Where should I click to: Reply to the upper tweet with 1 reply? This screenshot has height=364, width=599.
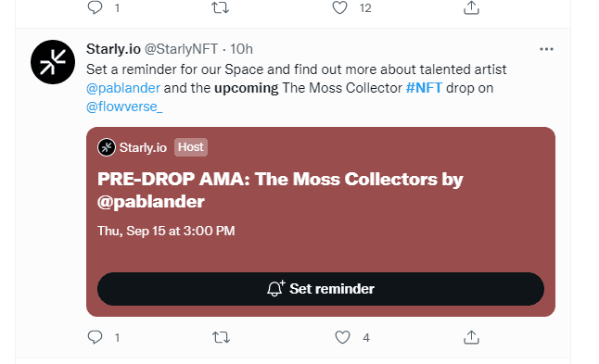pyautogui.click(x=96, y=7)
